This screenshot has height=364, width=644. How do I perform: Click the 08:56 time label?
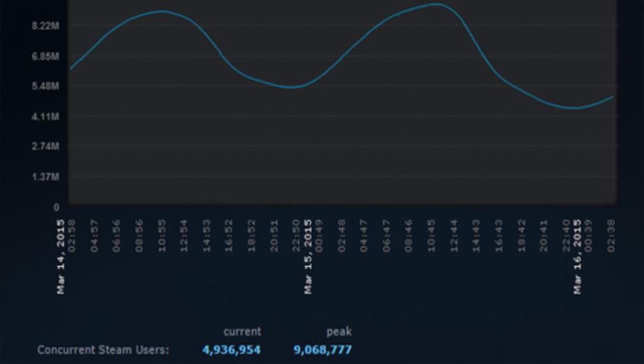[x=139, y=236]
